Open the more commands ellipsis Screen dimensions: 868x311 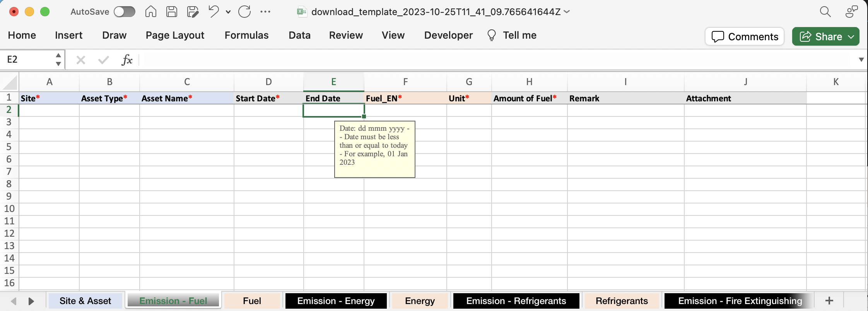(x=265, y=12)
